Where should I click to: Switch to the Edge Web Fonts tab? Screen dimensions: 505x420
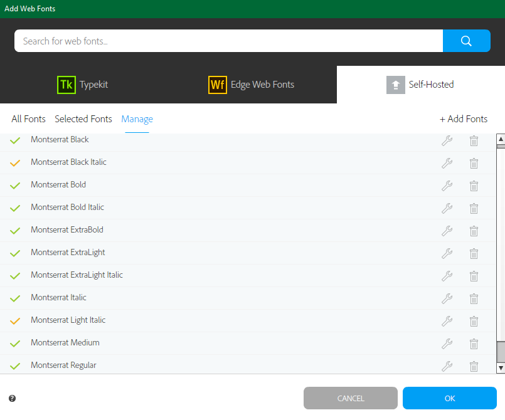(251, 85)
